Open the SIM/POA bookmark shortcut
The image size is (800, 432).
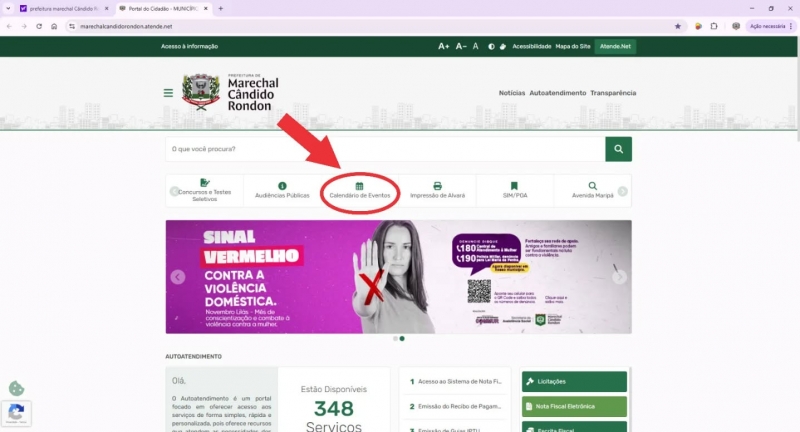pos(514,190)
